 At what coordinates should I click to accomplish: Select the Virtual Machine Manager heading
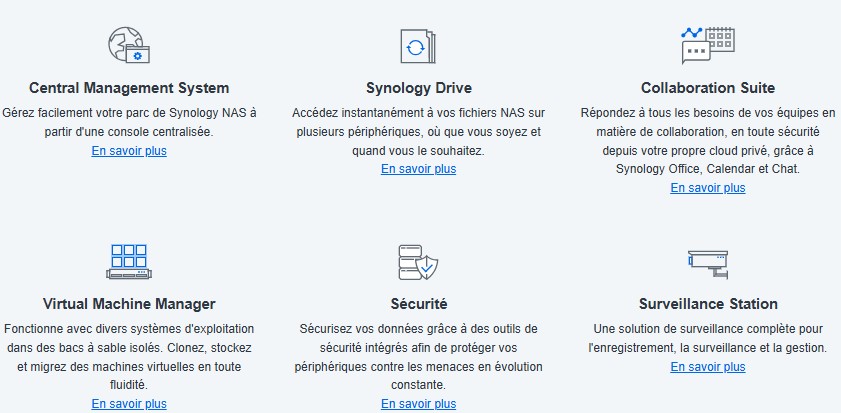click(x=129, y=304)
